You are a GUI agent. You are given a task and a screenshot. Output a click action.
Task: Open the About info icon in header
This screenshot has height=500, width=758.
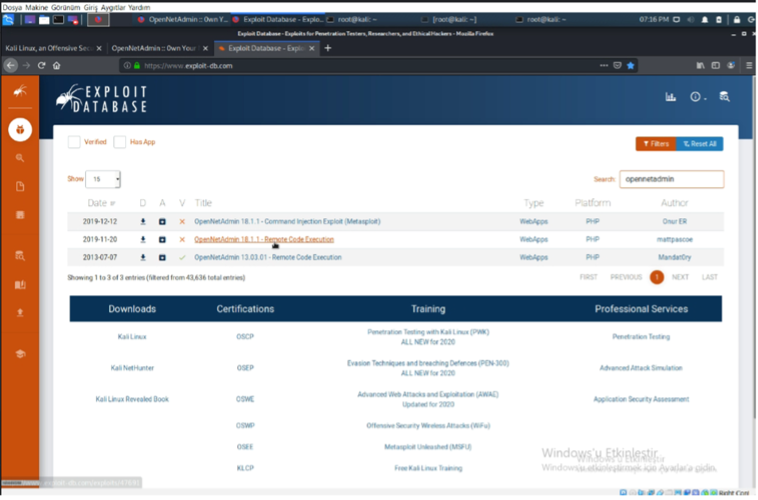pyautogui.click(x=697, y=97)
